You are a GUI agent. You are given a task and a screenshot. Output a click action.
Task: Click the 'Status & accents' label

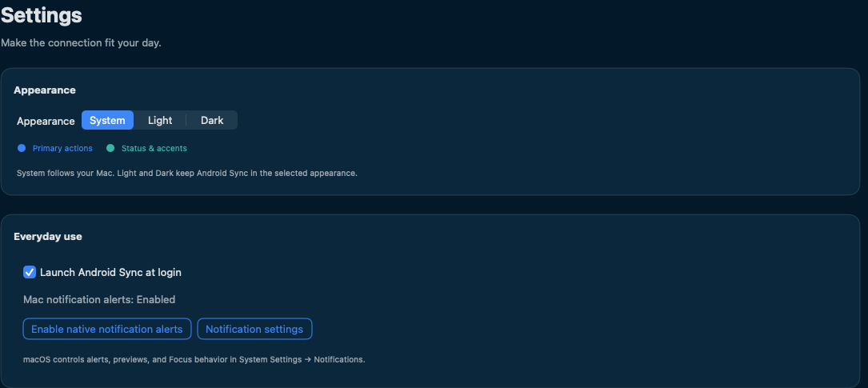coord(154,148)
